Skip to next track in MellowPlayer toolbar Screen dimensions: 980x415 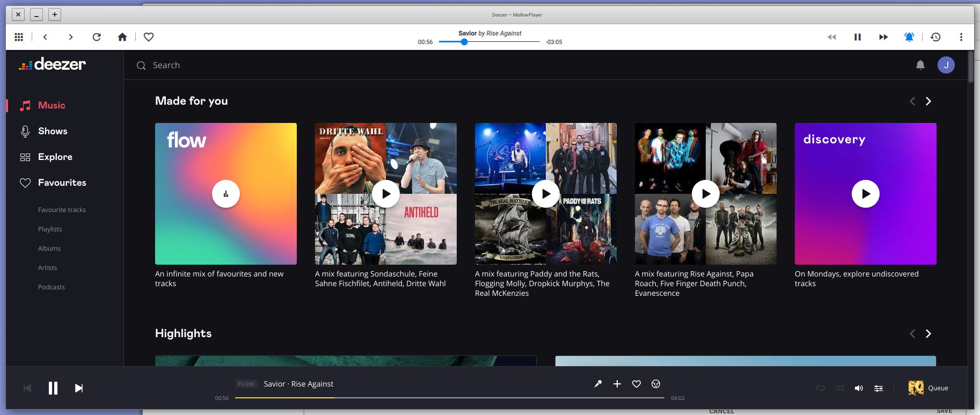(883, 37)
